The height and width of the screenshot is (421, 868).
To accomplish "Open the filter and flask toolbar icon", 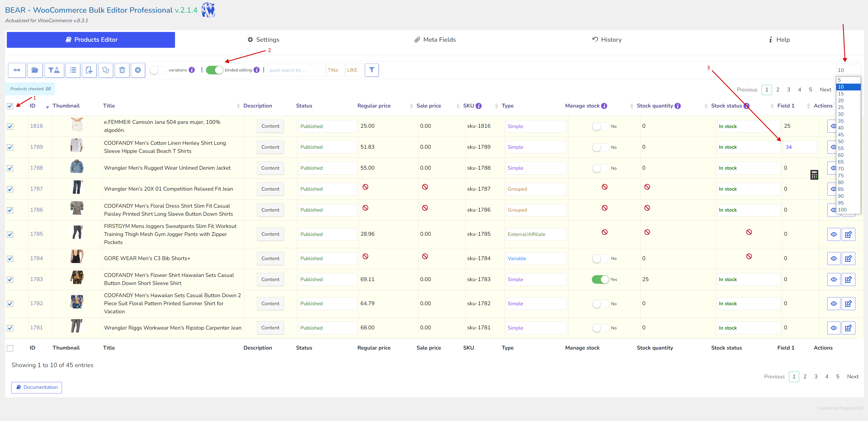I will point(54,70).
